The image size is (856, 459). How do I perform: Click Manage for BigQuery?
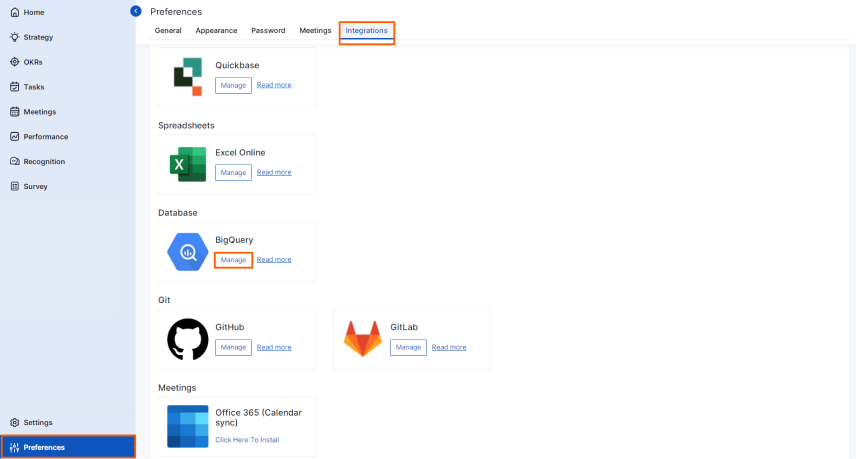(233, 260)
